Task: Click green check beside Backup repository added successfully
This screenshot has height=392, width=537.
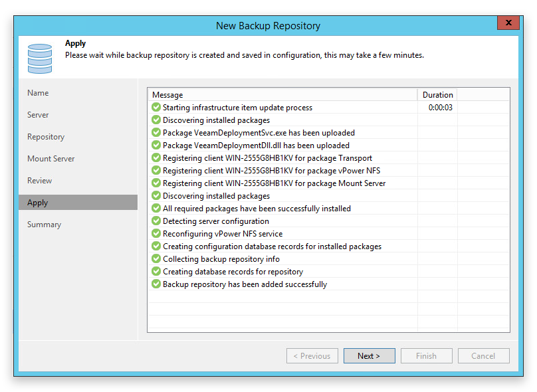Action: (x=156, y=284)
